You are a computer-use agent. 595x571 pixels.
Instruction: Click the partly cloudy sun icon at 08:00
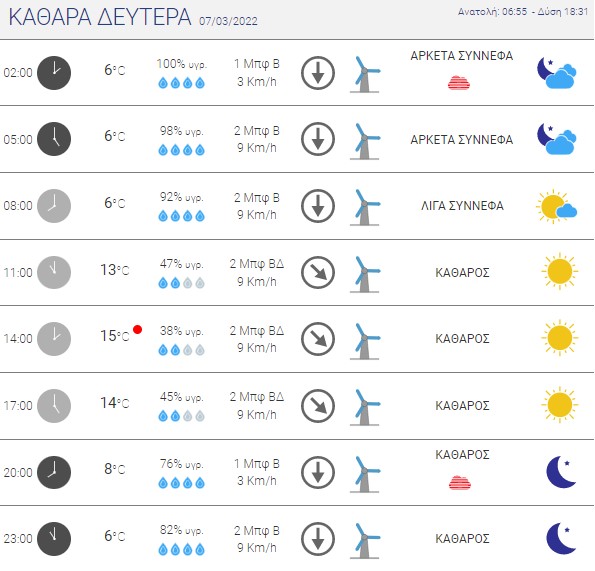click(557, 206)
